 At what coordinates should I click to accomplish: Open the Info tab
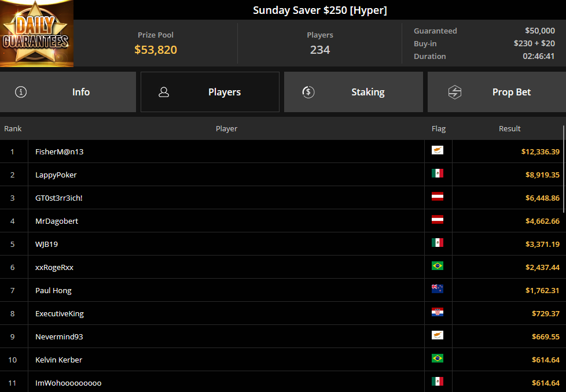pos(68,92)
